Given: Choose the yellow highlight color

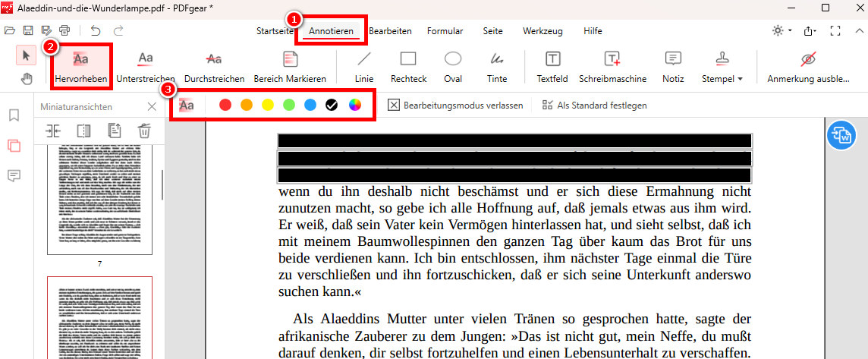Looking at the screenshot, I should (x=268, y=105).
